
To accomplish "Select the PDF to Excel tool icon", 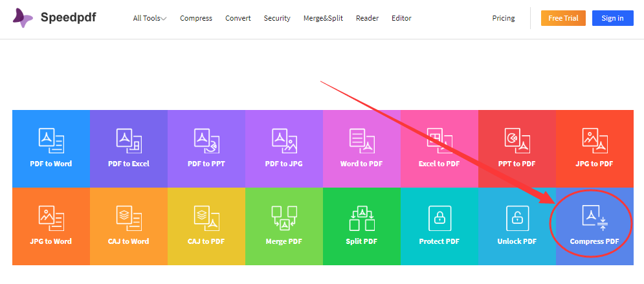I will tap(129, 140).
